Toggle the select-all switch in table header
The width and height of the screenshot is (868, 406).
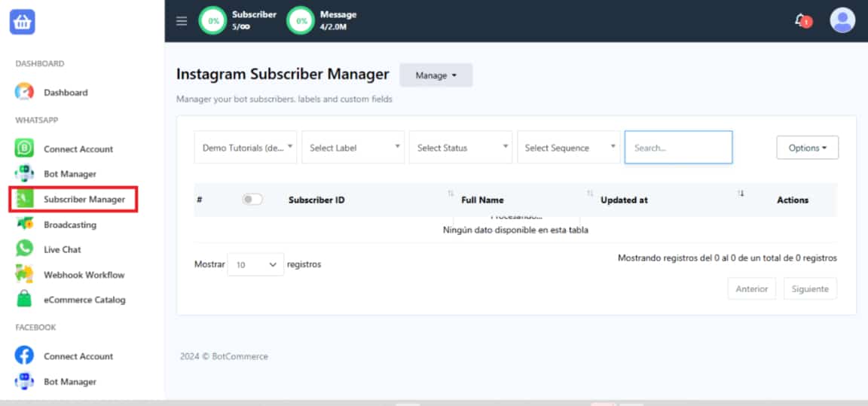[x=252, y=200]
